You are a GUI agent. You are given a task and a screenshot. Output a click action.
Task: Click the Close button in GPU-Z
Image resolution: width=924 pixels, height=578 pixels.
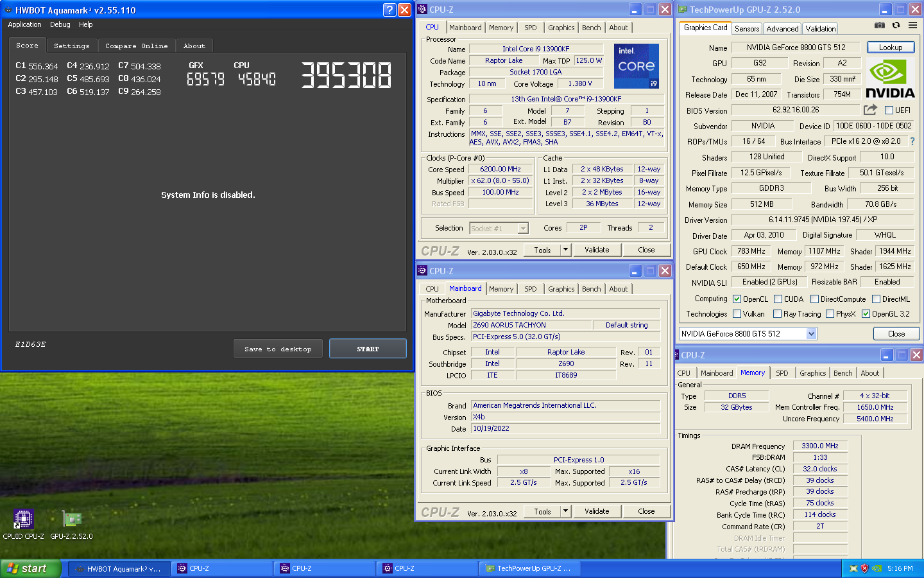tap(896, 333)
